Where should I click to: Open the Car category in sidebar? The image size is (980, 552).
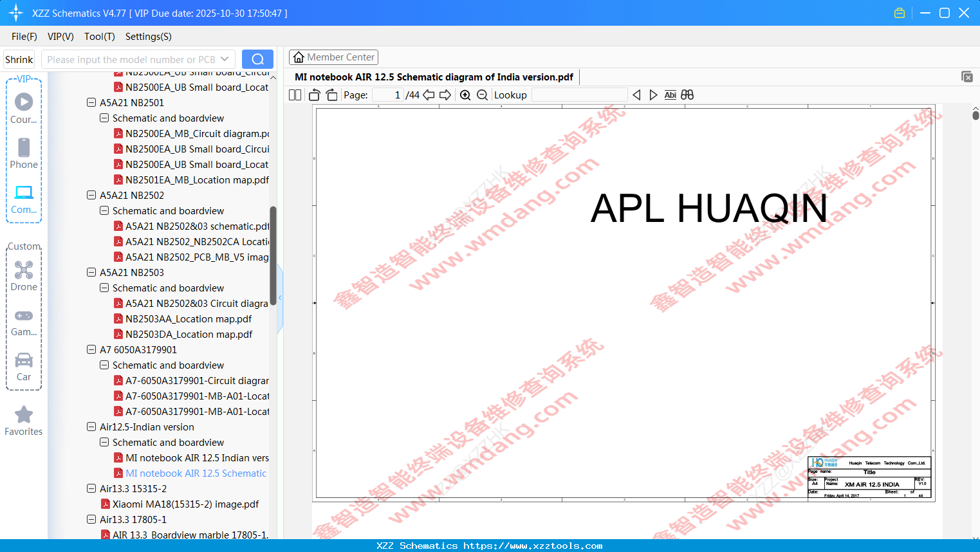[24, 367]
